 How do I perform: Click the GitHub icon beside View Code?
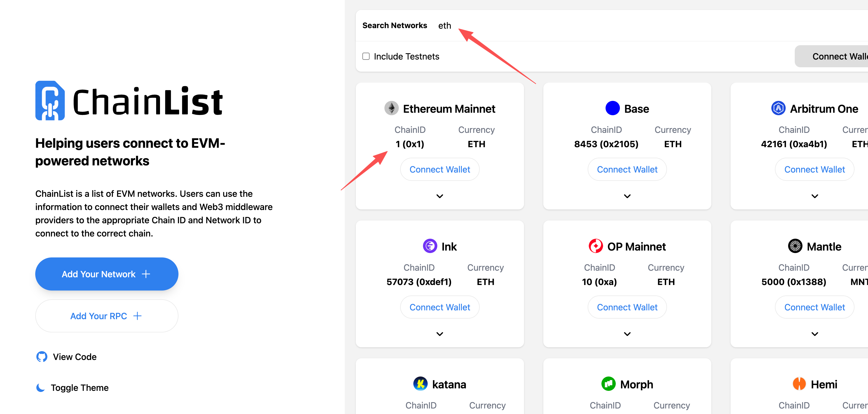click(x=42, y=357)
